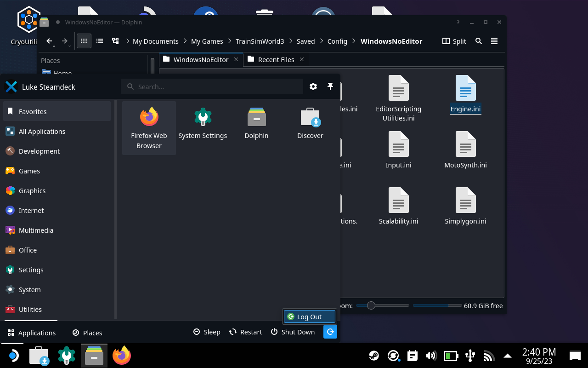This screenshot has height=368, width=588.
Task: Launch Firefox Web Browser from Favorites
Action: (149, 127)
